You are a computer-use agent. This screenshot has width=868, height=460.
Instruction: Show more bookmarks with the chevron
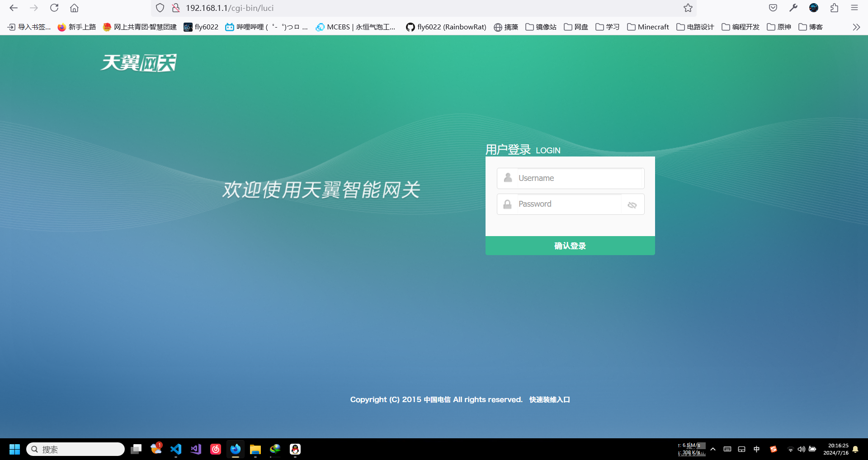[x=856, y=27]
